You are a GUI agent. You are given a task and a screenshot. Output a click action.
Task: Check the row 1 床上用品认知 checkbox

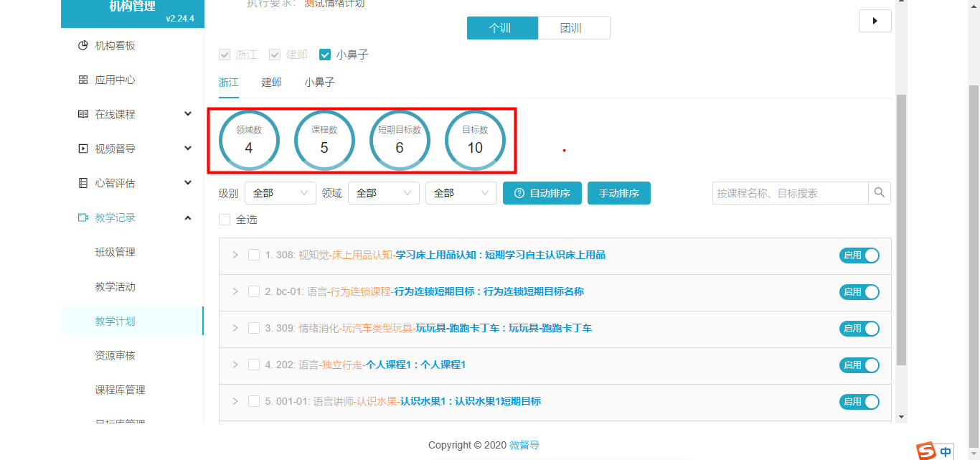[x=253, y=255]
